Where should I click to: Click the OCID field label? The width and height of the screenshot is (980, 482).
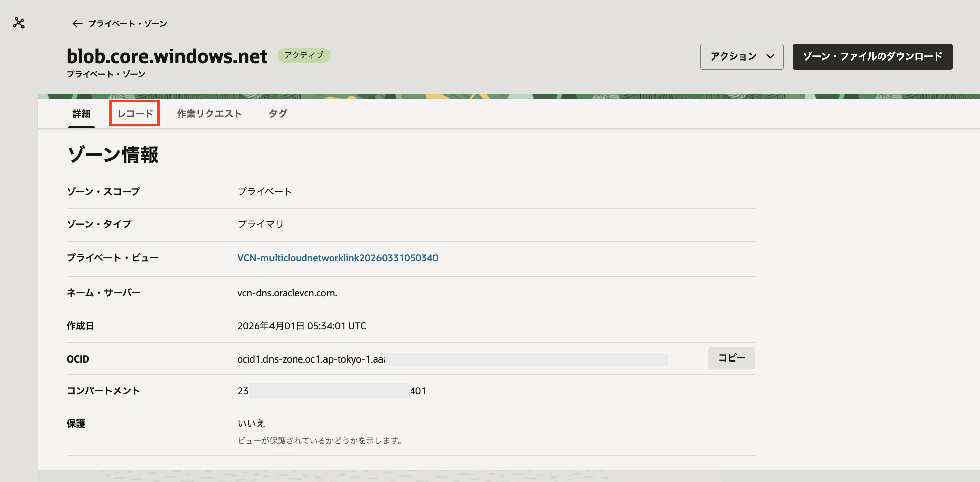pos(78,359)
